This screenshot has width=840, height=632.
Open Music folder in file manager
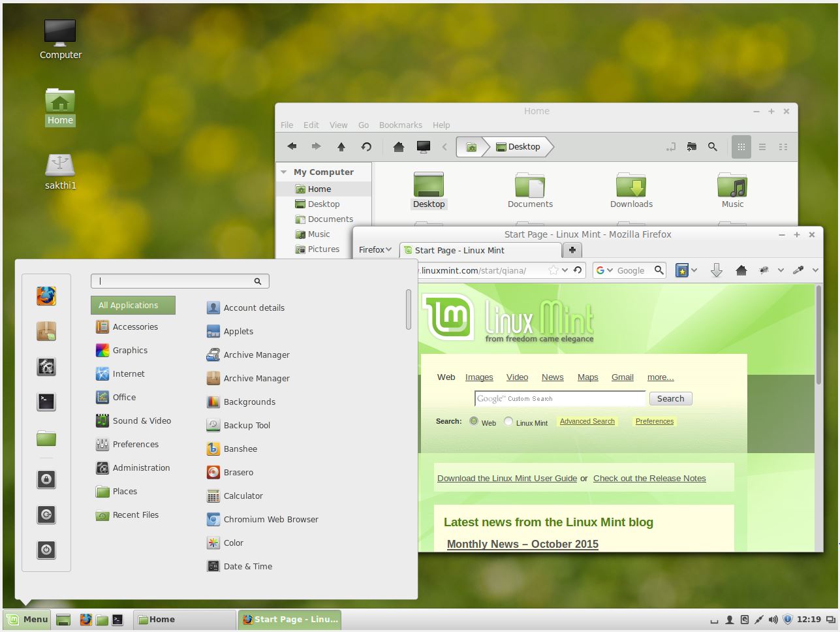tap(732, 191)
